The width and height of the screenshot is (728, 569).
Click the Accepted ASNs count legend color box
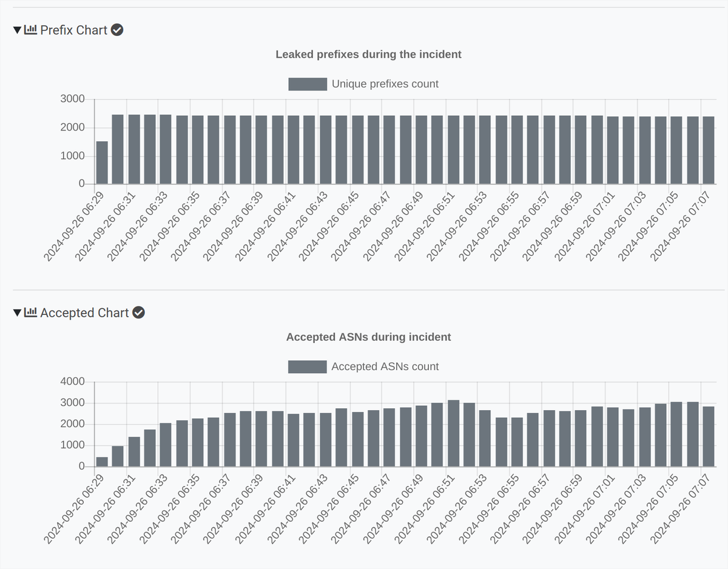click(x=308, y=366)
